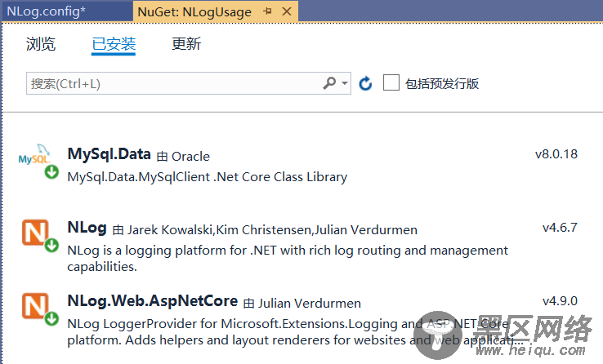Open the 浏览 (Browse) tab
This screenshot has height=364, width=603.
pyautogui.click(x=41, y=44)
